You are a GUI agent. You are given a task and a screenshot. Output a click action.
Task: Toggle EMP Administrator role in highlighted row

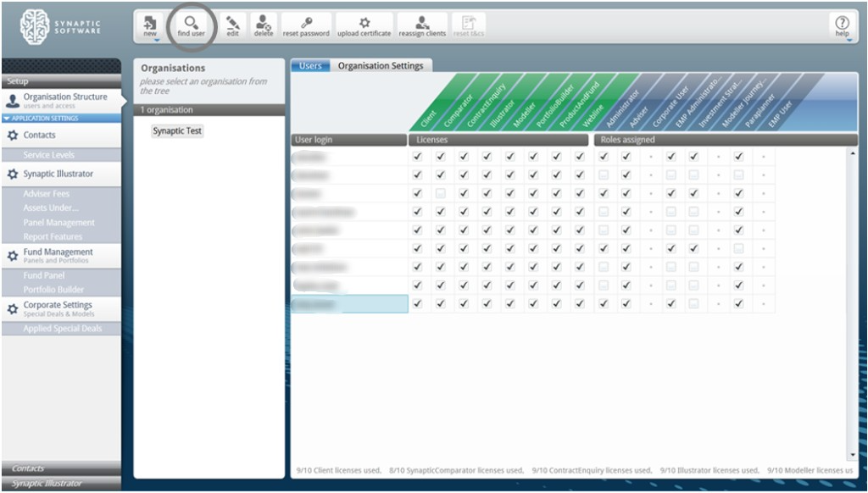[x=671, y=303]
